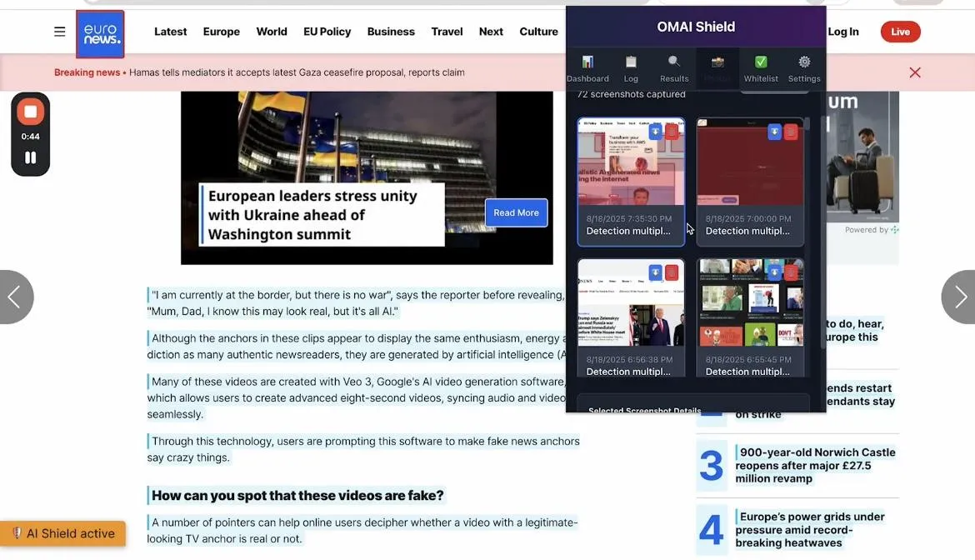Open the Whitelist tab
Viewport: 975px width, 560px height.
coord(761,68)
